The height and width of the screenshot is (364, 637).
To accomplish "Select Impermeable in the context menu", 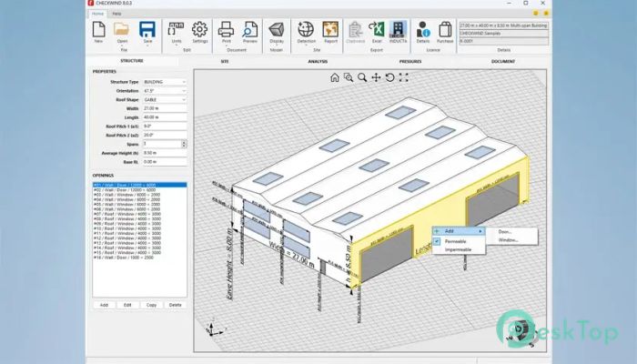I will (x=459, y=249).
